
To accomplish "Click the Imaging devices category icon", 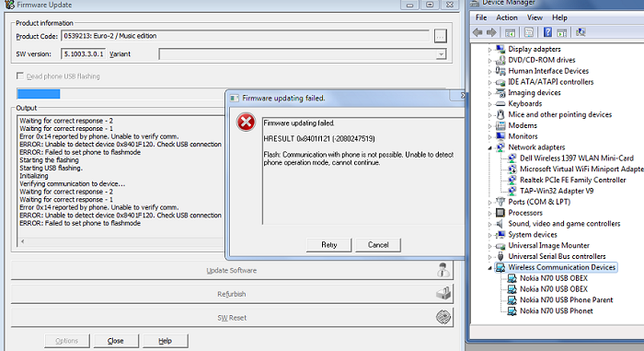I will click(x=500, y=92).
